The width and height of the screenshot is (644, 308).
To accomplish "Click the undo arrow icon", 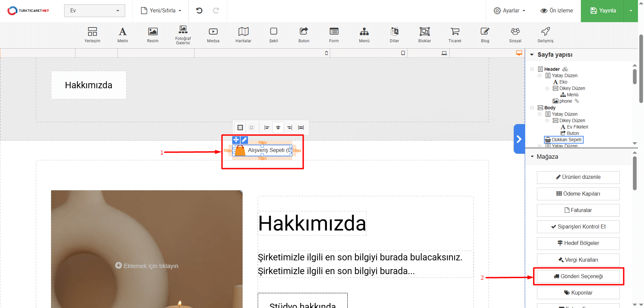I will (x=199, y=11).
